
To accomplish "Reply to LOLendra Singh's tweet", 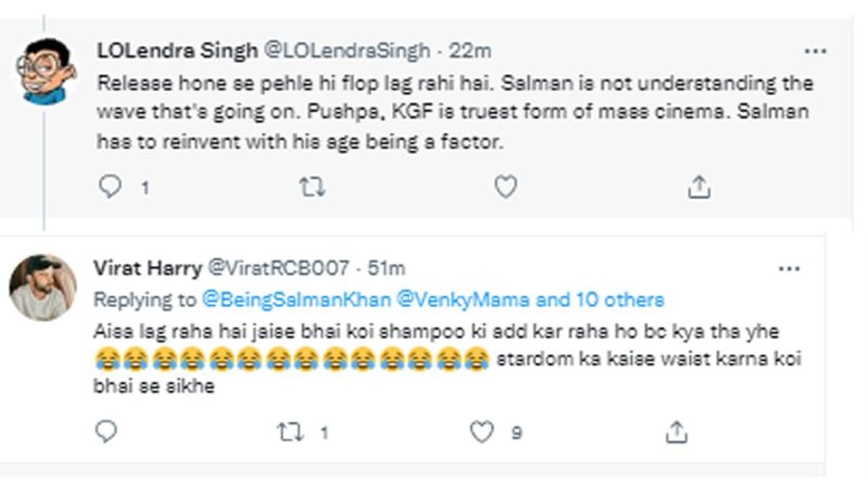I will coord(110,187).
